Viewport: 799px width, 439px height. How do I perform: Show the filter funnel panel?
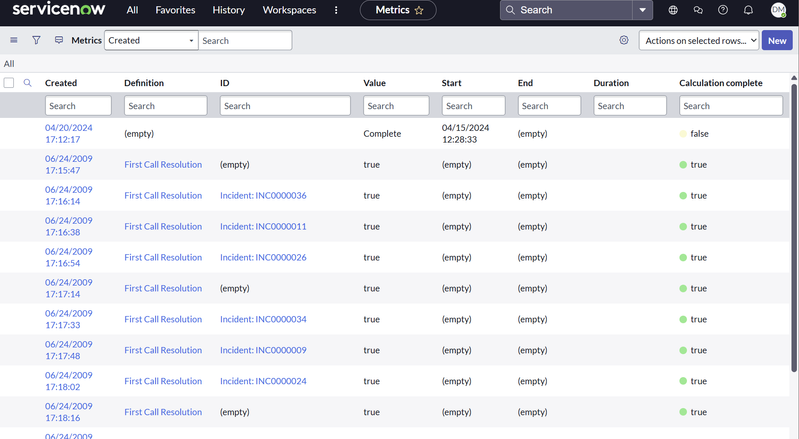click(36, 40)
